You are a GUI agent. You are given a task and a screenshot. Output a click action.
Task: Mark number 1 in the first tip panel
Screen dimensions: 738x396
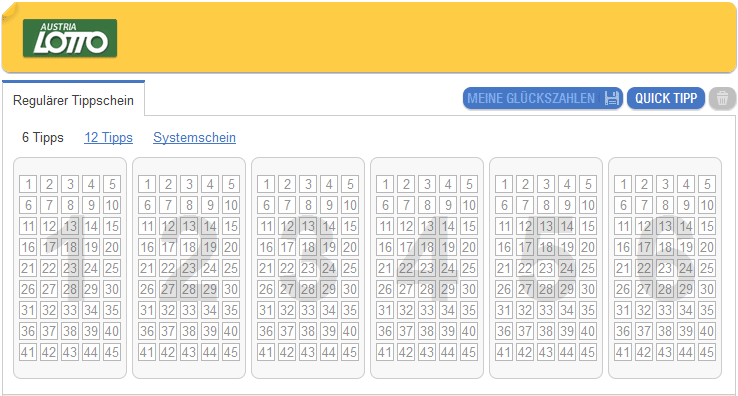tap(28, 184)
